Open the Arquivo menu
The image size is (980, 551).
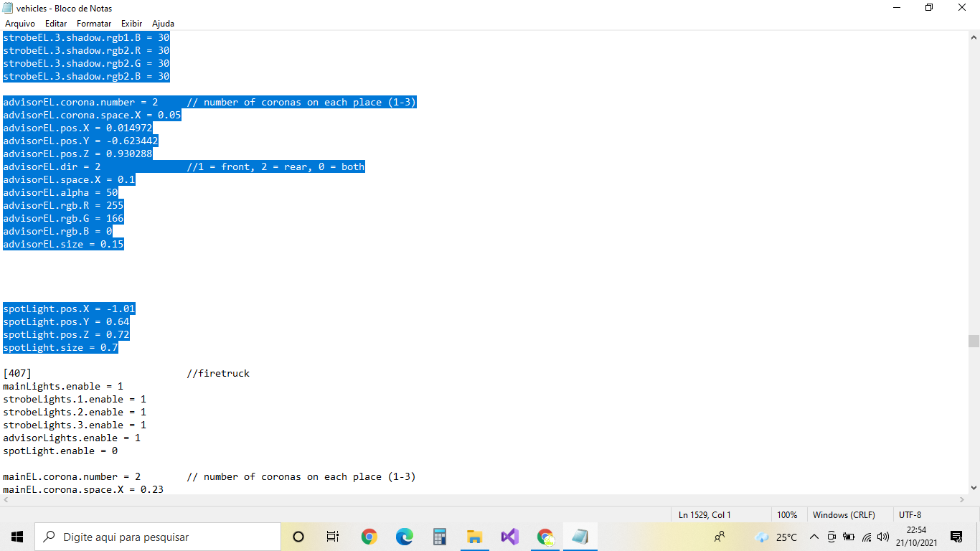coord(20,24)
